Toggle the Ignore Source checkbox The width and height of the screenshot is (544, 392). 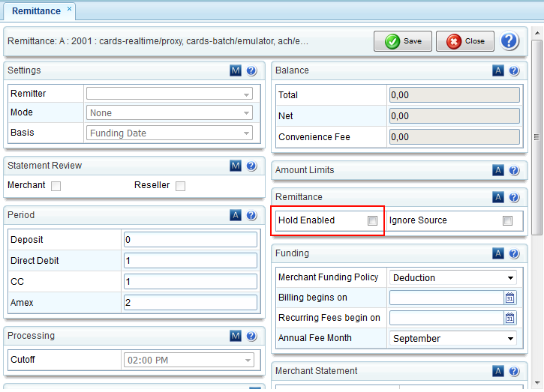pyautogui.click(x=508, y=220)
